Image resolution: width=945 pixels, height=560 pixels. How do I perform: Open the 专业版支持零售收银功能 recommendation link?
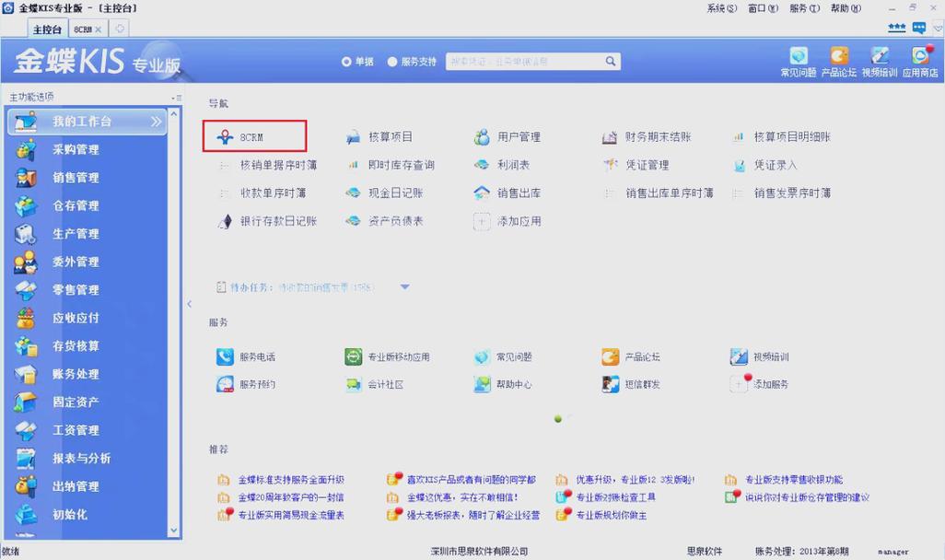click(794, 480)
